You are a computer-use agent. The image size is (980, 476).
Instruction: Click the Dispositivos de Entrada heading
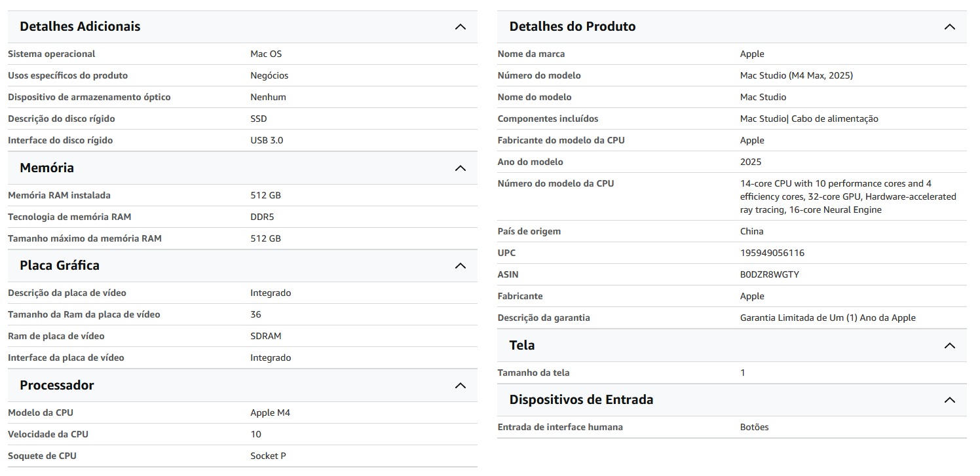point(581,400)
